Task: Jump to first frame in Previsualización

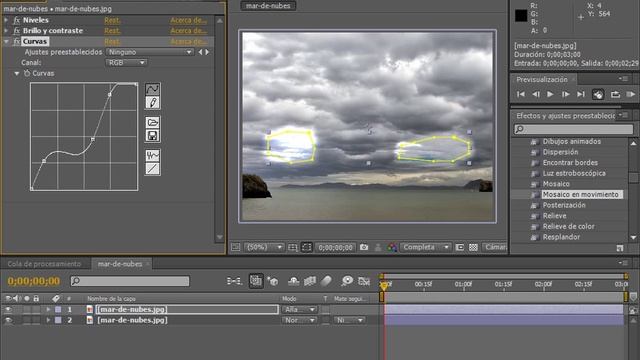Action: (x=521, y=94)
